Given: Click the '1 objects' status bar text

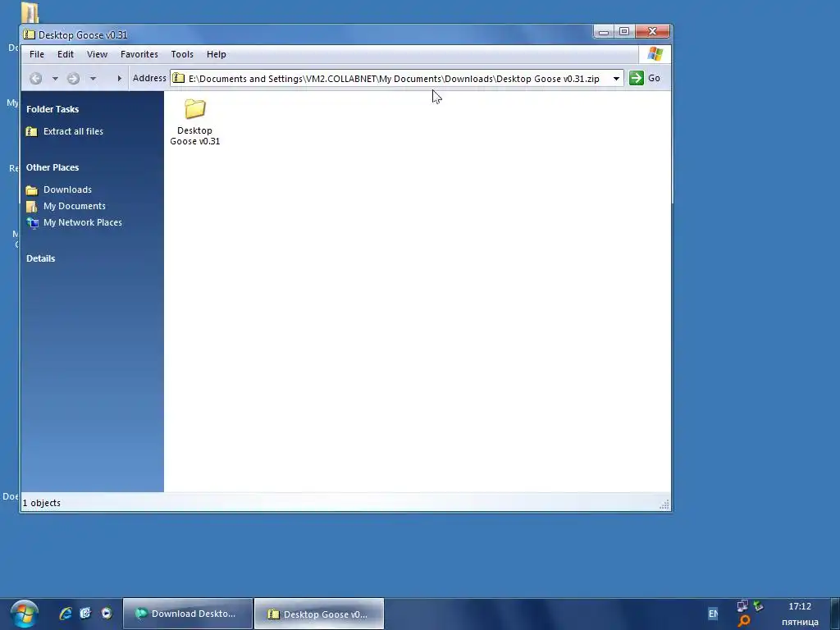Looking at the screenshot, I should pyautogui.click(x=42, y=503).
